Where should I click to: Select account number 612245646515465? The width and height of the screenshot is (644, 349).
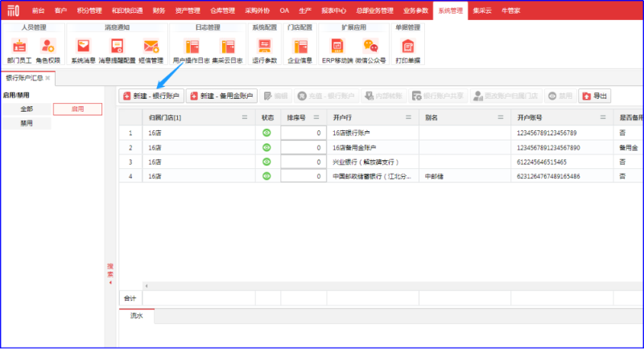tap(541, 162)
